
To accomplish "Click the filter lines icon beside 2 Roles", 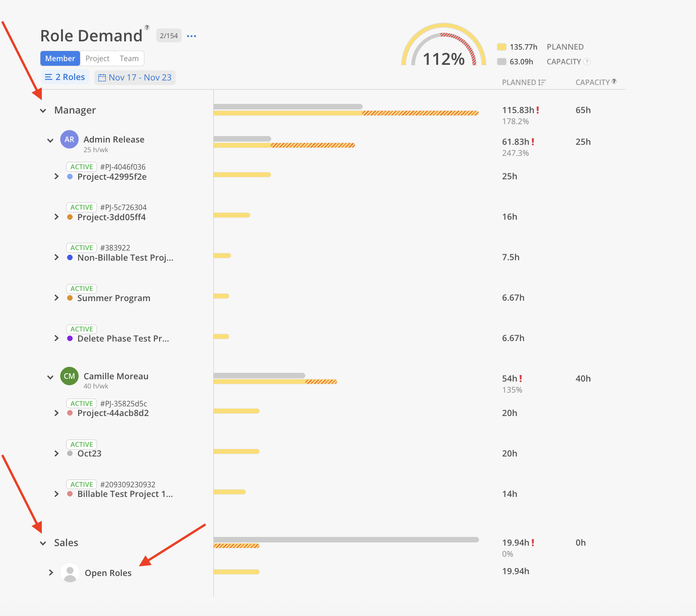I will 48,77.
